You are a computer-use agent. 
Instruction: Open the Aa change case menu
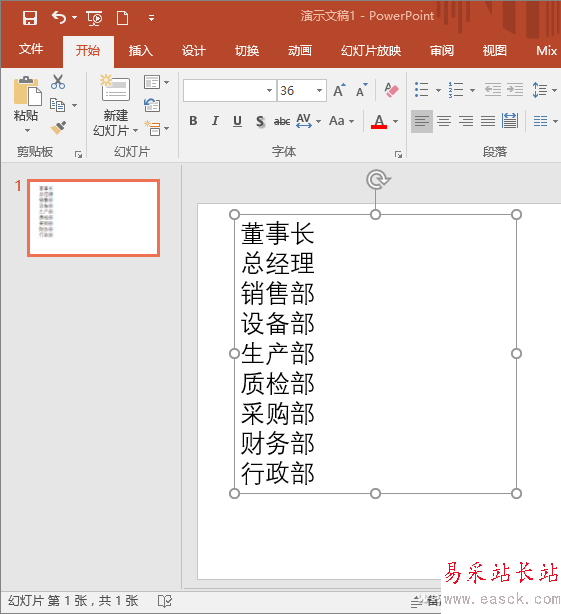[x=341, y=121]
